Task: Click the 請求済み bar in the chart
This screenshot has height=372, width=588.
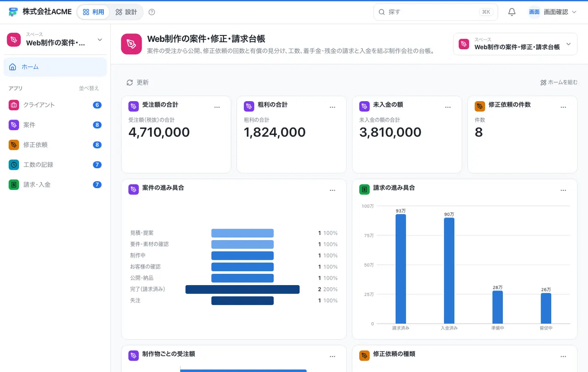Action: click(x=401, y=269)
